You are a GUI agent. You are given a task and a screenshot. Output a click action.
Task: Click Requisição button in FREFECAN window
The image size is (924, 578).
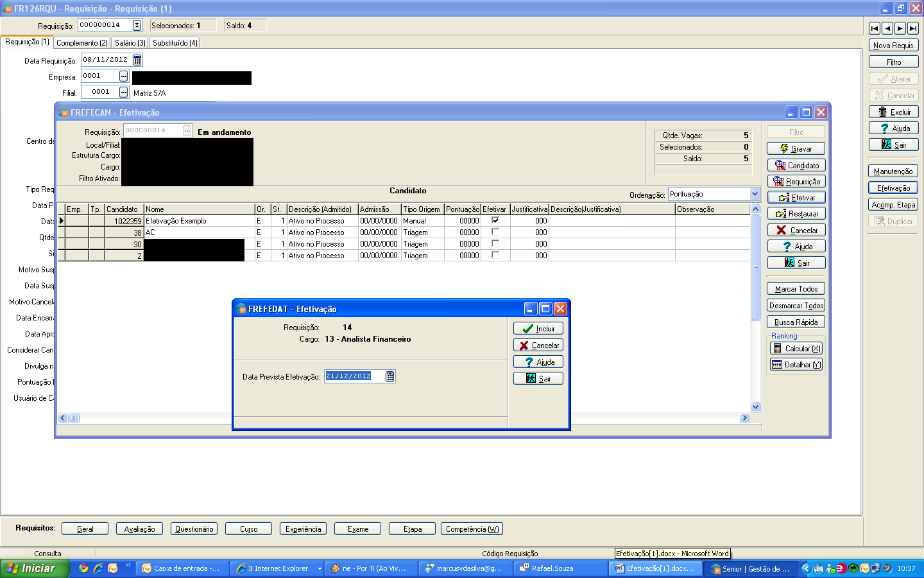click(796, 181)
